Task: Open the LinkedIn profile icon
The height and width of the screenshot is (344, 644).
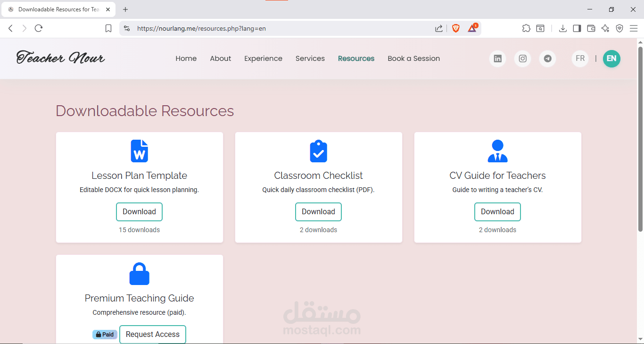Action: pos(497,59)
